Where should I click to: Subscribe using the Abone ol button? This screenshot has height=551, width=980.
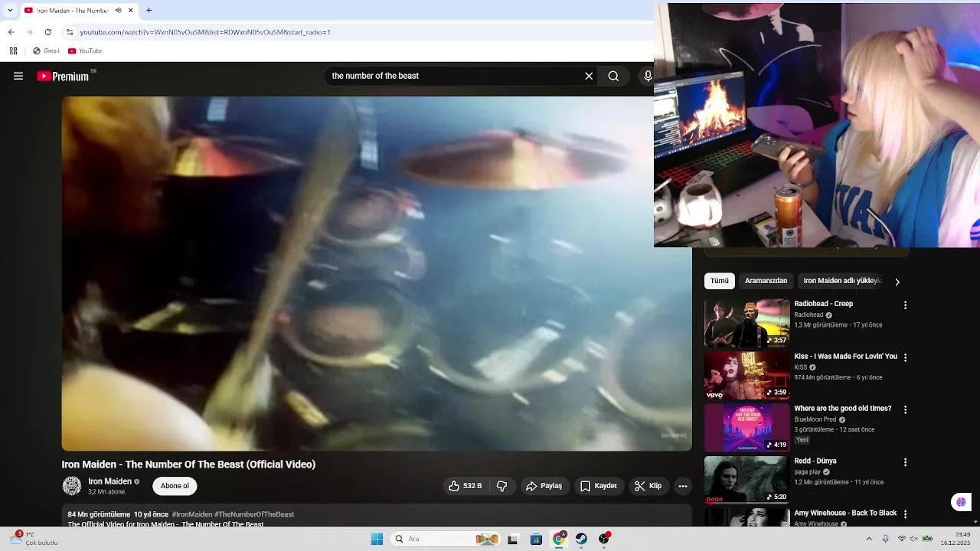tap(175, 486)
